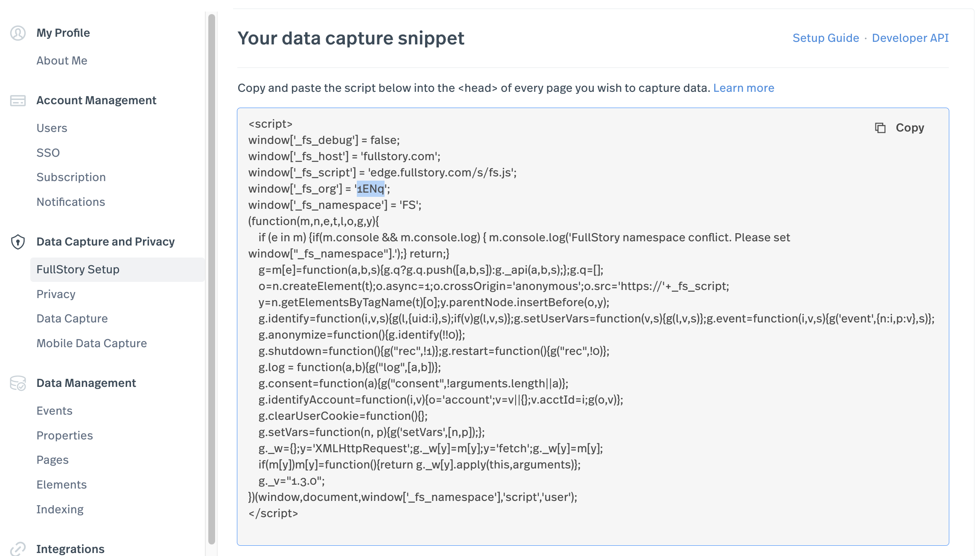Viewport: 980px width, 556px height.
Task: Go to Subscription settings
Action: [x=71, y=177]
